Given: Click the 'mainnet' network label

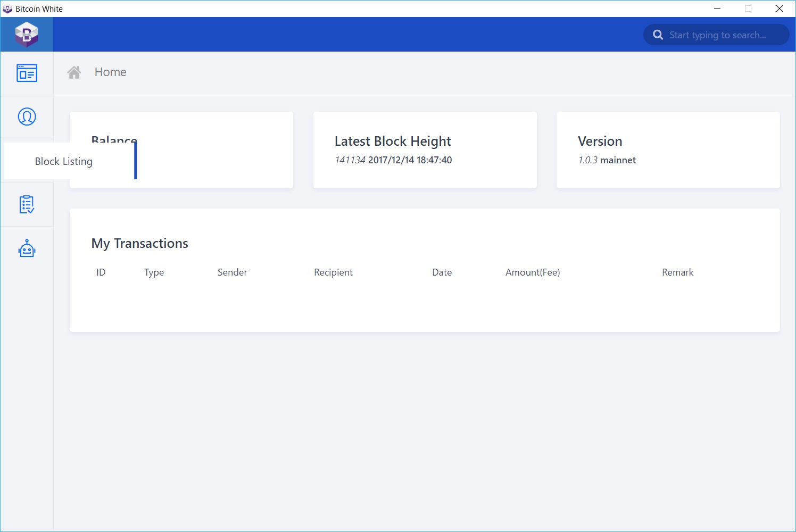Looking at the screenshot, I should point(618,160).
